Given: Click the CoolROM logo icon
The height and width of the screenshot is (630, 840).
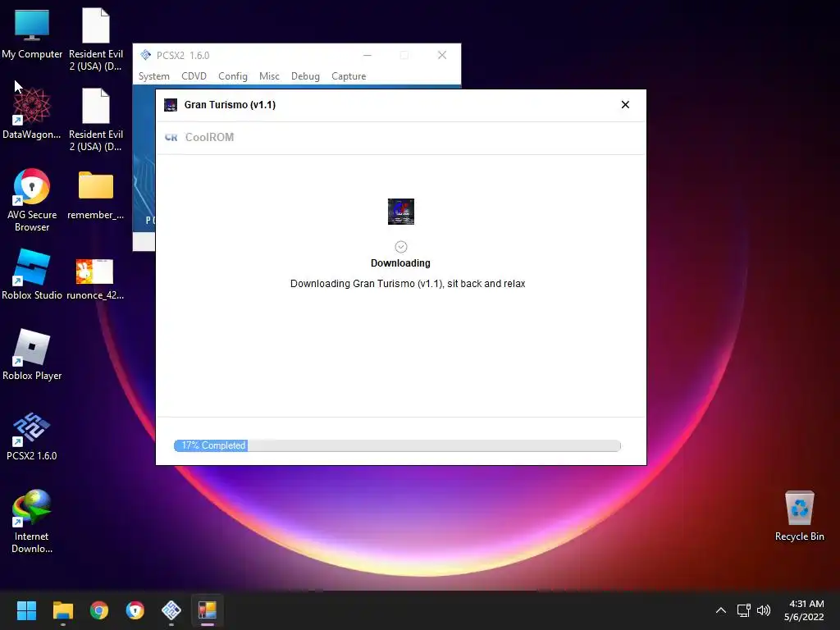Looking at the screenshot, I should pos(171,138).
